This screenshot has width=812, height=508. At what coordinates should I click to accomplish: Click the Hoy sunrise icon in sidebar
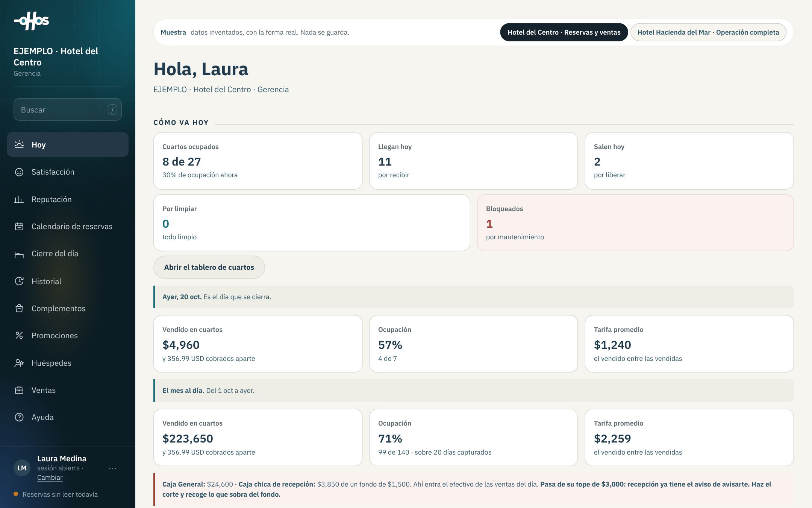click(x=19, y=144)
